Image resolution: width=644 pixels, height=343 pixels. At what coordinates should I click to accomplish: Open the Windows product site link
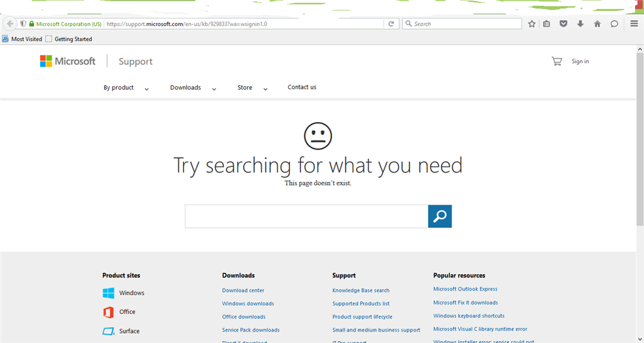pos(132,293)
